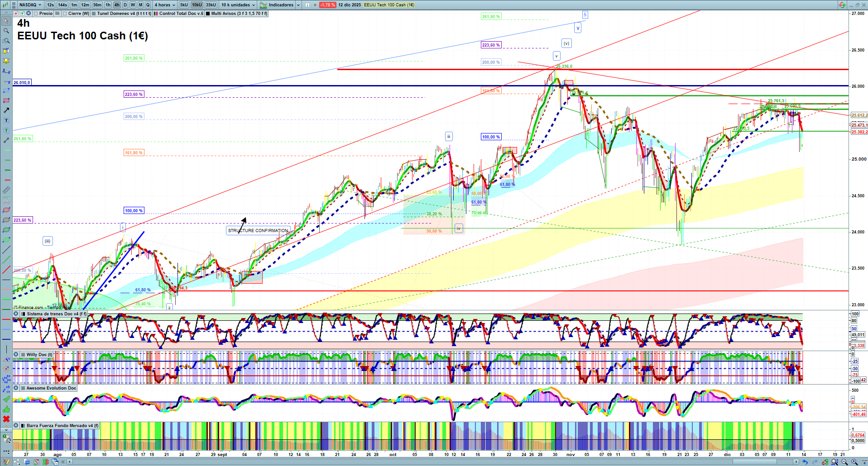Screen dimensions: 868x466
Task: Select the 144s timeframe
Action: coord(62,5)
